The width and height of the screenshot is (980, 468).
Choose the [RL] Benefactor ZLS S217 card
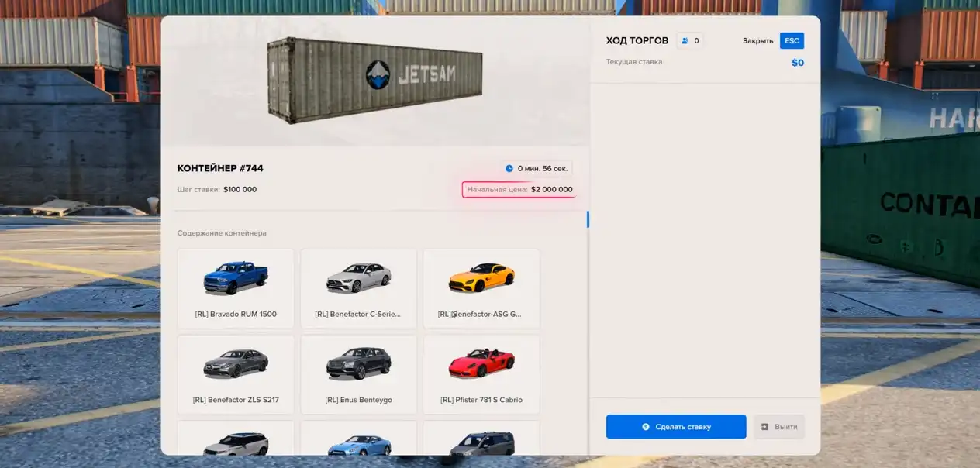pos(236,374)
